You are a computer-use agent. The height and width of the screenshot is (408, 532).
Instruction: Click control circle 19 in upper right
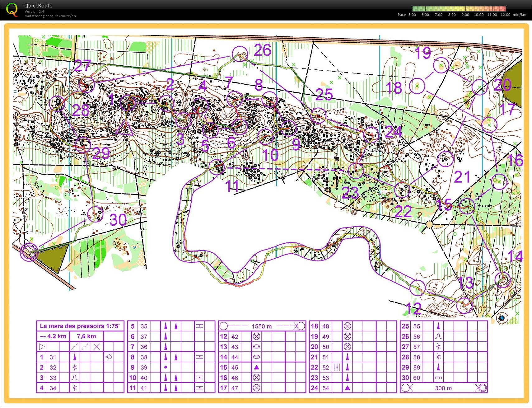coord(441,65)
